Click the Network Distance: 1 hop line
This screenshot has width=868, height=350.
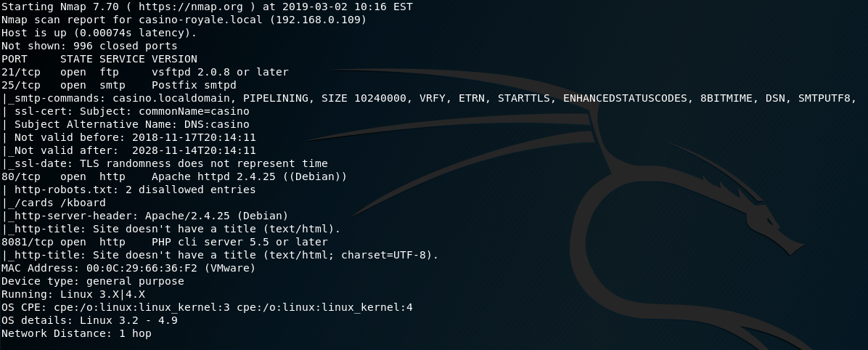pyautogui.click(x=76, y=333)
